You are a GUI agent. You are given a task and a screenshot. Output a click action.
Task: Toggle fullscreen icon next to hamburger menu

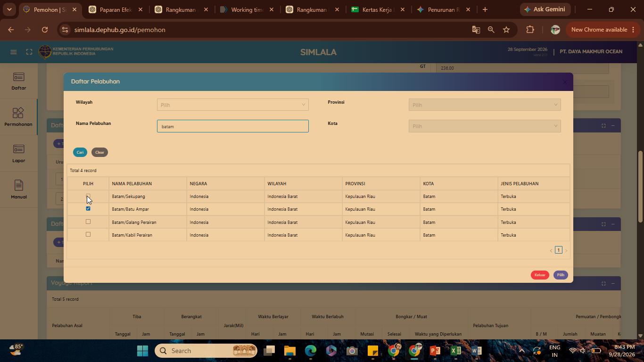29,52
